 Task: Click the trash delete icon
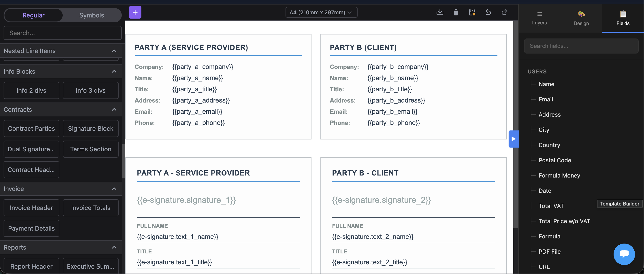(456, 12)
